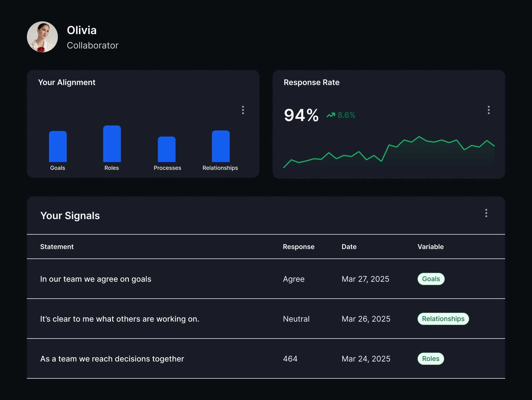Select the Processes bar in alignment chart
Screen dimensions: 532x400
(167, 149)
